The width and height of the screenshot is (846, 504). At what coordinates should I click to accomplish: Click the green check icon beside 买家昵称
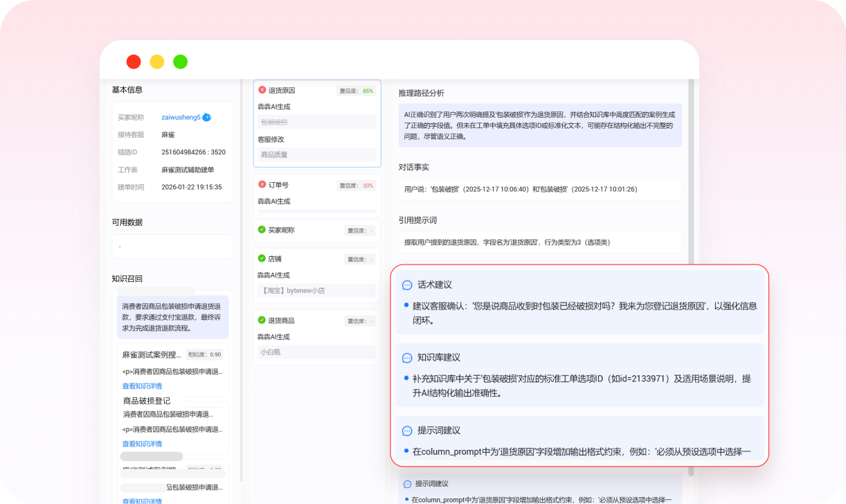point(262,230)
